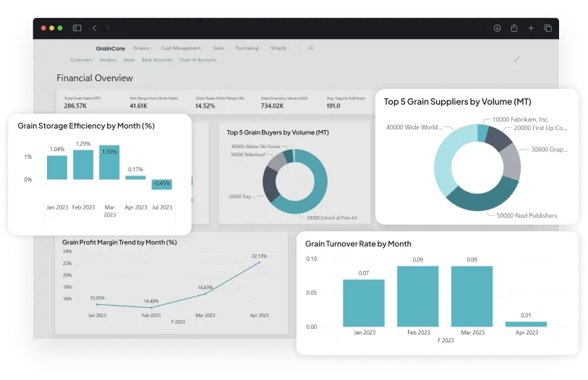Open the Customers link
The height and width of the screenshot is (380, 588).
click(81, 60)
